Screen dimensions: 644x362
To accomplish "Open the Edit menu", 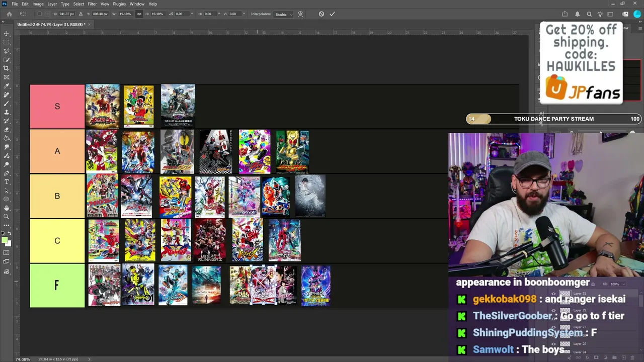I will [x=25, y=4].
